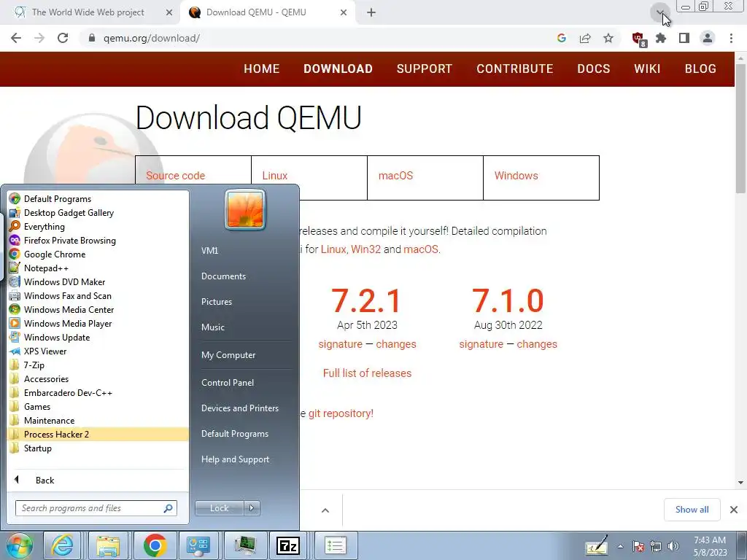The height and width of the screenshot is (560, 747).
Task: Select the Windows download tab
Action: coord(541,178)
